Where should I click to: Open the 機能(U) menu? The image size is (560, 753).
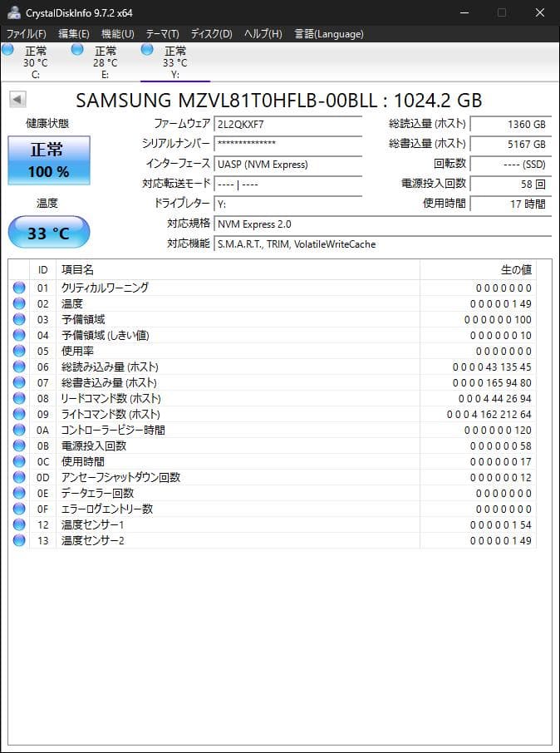118,33
